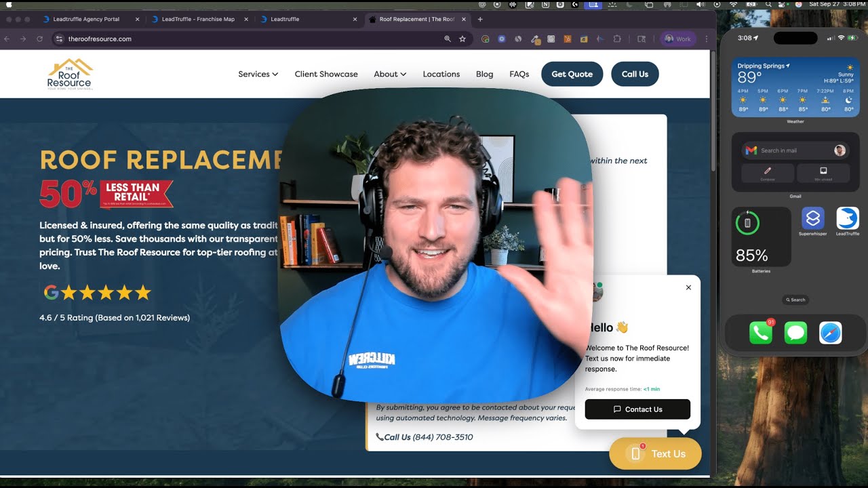Open the FAQs page

tap(519, 74)
